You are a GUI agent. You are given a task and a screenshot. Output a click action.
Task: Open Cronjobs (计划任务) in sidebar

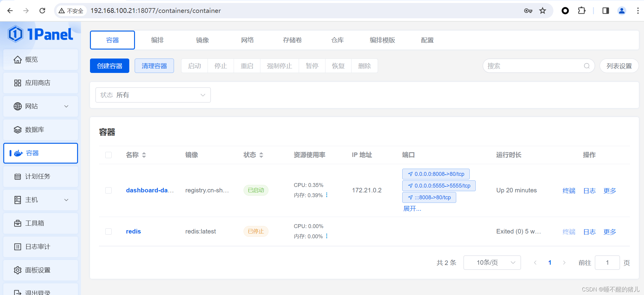click(40, 176)
